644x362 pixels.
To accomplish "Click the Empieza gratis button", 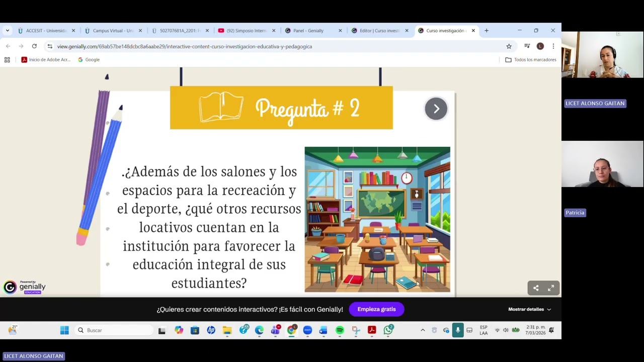I will pyautogui.click(x=376, y=309).
